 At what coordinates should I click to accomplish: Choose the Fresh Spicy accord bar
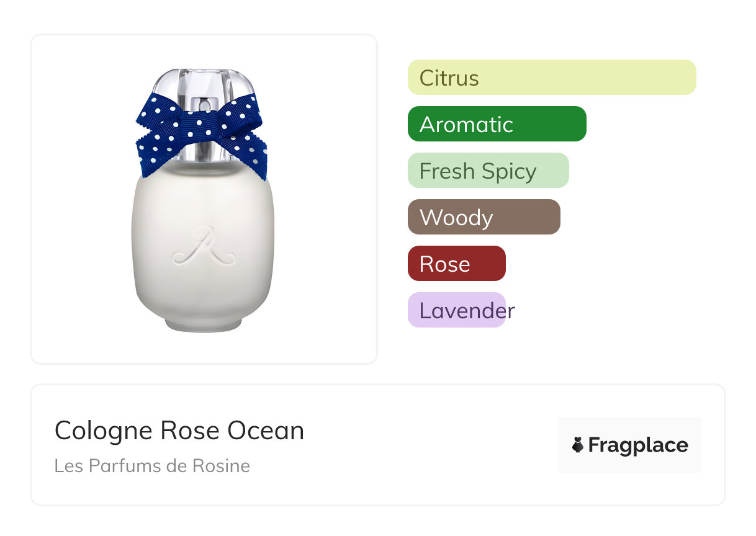(488, 171)
